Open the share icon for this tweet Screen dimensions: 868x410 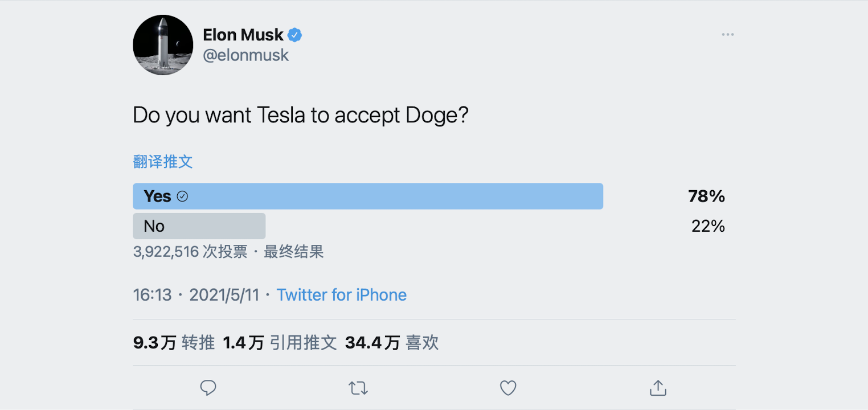(657, 388)
